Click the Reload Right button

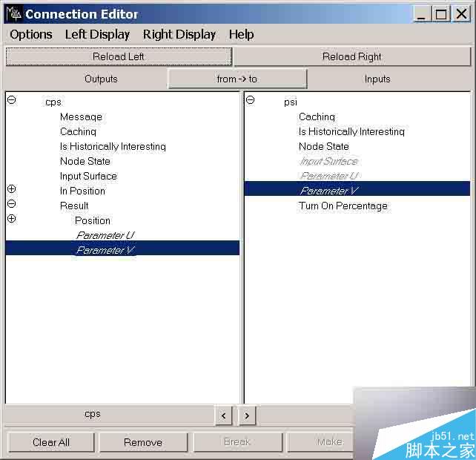click(x=352, y=56)
